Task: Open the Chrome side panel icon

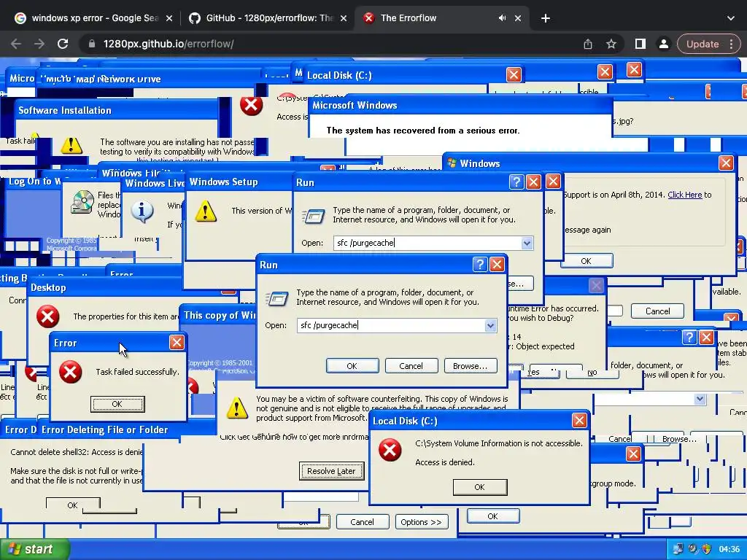Action: click(x=640, y=44)
